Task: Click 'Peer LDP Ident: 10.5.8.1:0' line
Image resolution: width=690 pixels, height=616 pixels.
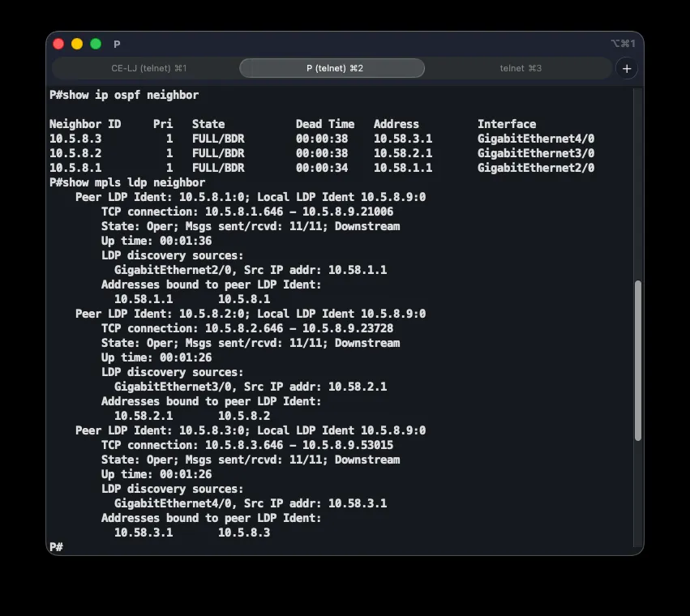Action: tap(251, 197)
